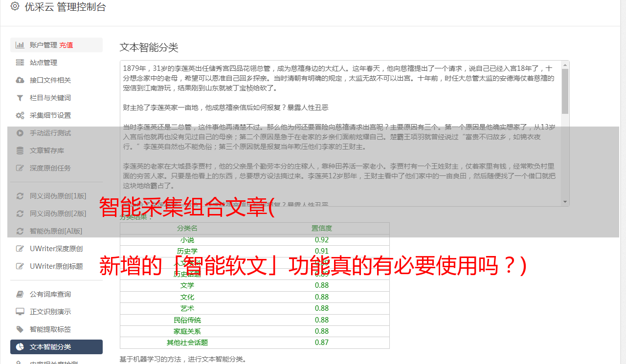Click the filter icon for 栏目与关键词
The image size is (626, 364).
coord(20,98)
